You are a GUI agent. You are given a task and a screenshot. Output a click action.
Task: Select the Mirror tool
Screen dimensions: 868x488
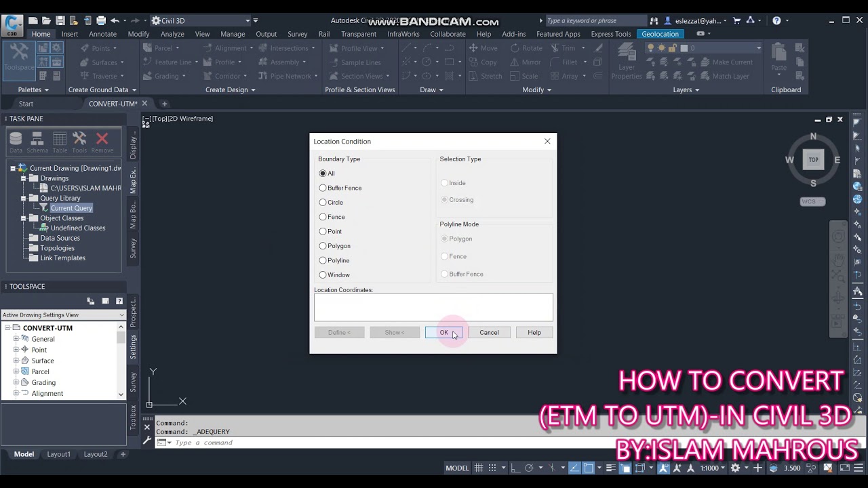point(526,62)
